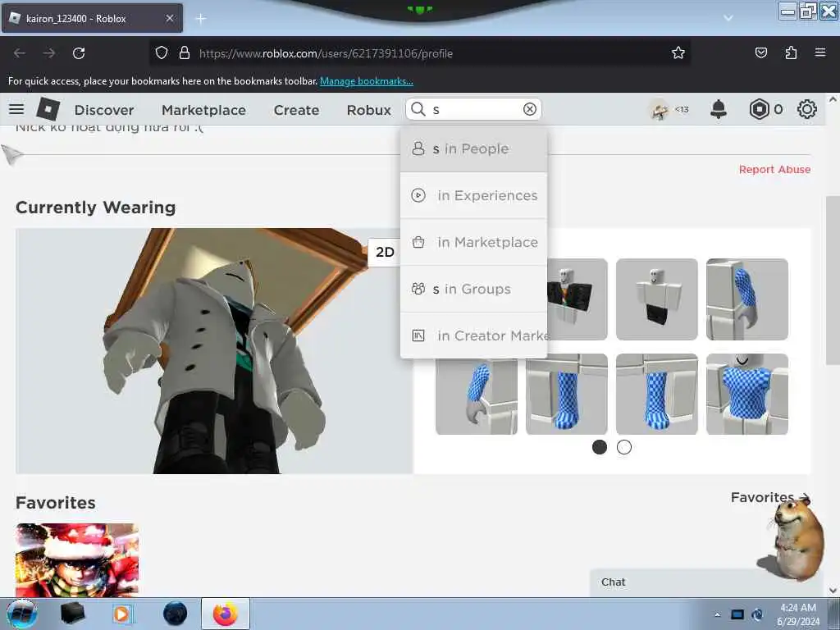Switch avatar view to 2D

click(384, 252)
